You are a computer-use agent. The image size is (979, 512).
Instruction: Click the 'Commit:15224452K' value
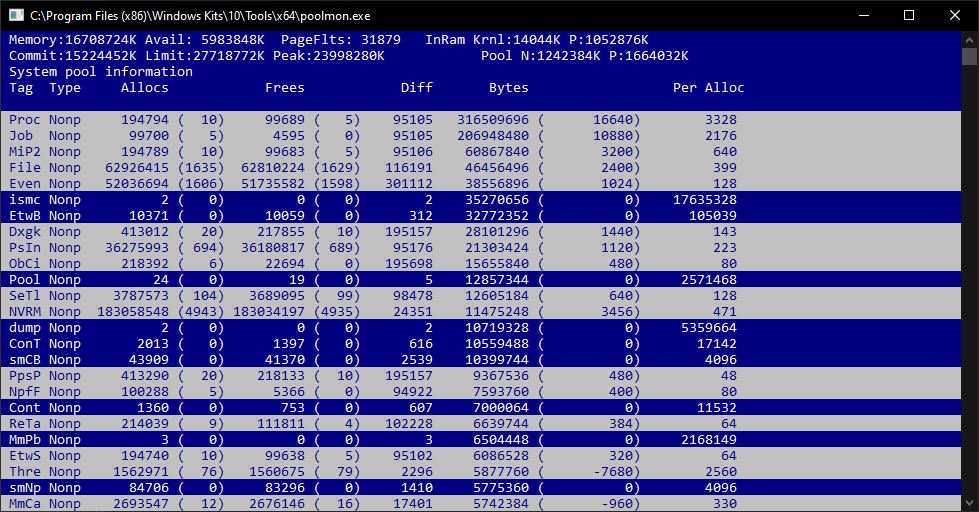point(72,56)
